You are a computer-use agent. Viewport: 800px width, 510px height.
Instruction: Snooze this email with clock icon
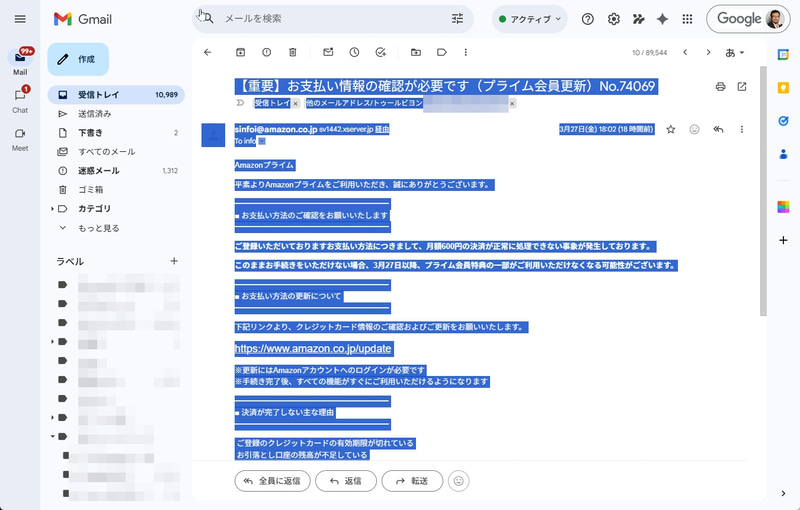click(x=354, y=52)
